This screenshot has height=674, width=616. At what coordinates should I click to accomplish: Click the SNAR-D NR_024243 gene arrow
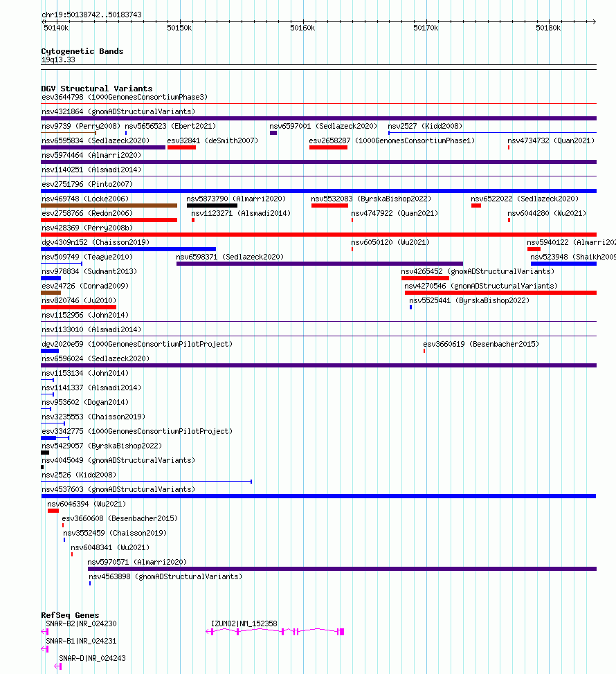click(58, 666)
